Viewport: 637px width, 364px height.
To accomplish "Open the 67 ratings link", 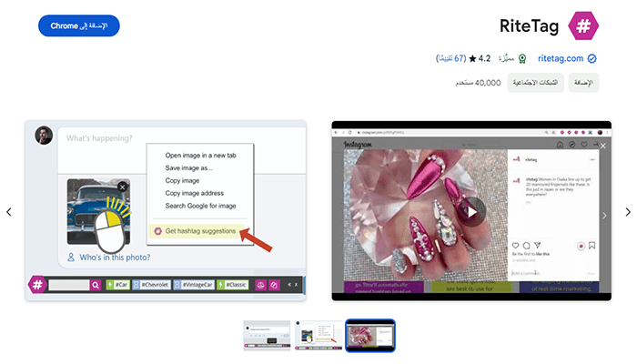I will click(x=451, y=58).
